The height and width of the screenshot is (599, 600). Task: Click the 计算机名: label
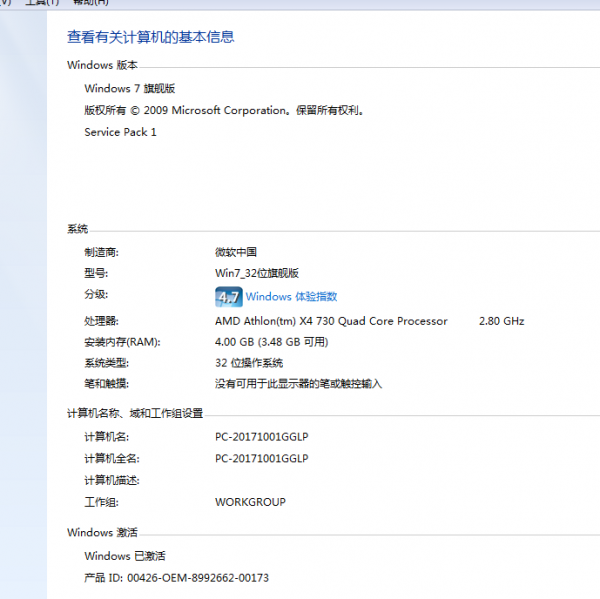pos(106,437)
